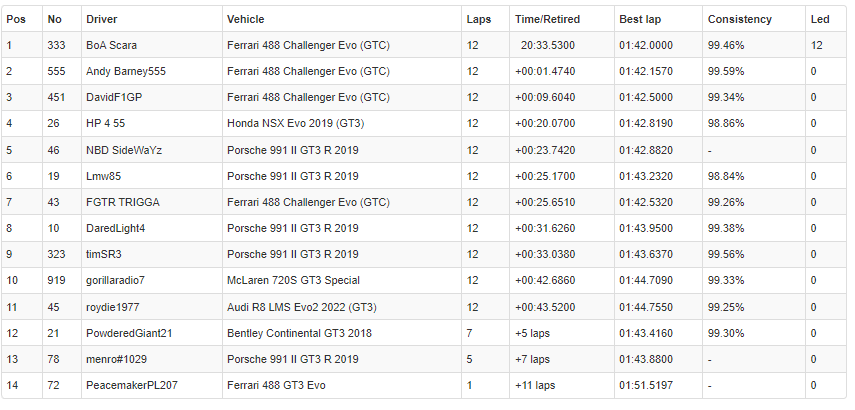The height and width of the screenshot is (410, 855).
Task: Click DaredLight4 consistency 99.38%
Action: [726, 228]
